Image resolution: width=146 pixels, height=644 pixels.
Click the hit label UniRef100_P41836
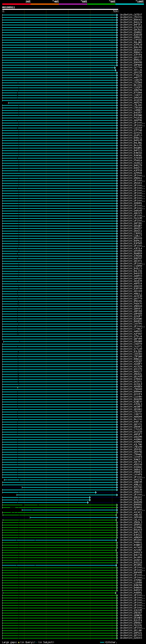[x=131, y=118]
